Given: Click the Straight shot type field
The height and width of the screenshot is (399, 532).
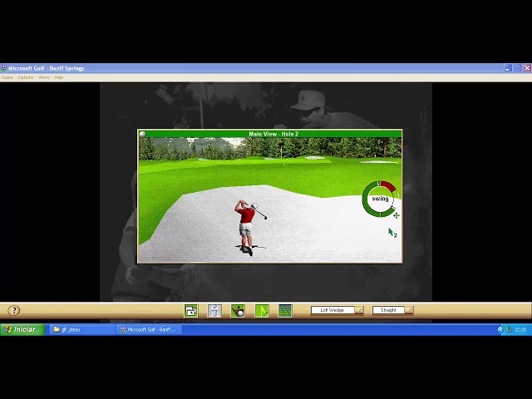Looking at the screenshot, I should tap(388, 310).
